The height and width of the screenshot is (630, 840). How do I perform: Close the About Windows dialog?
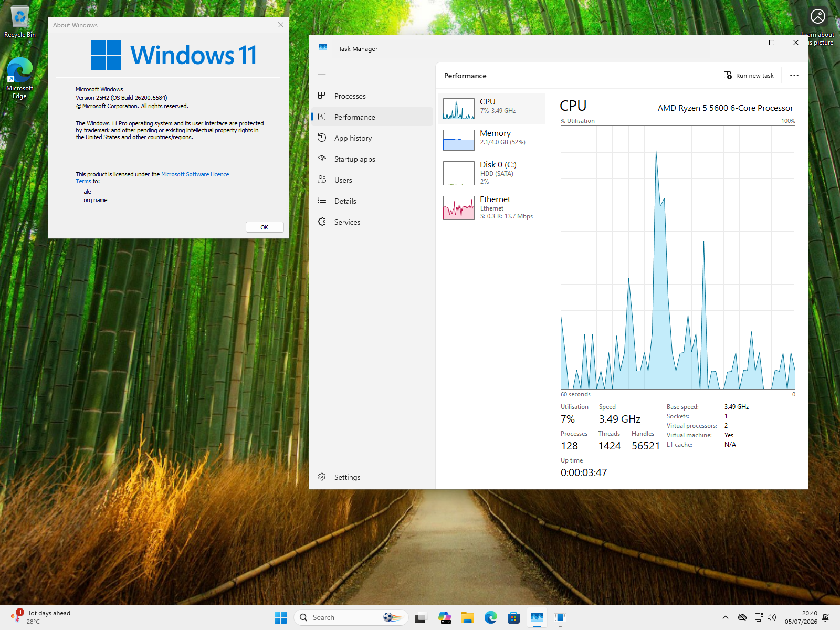pos(281,25)
